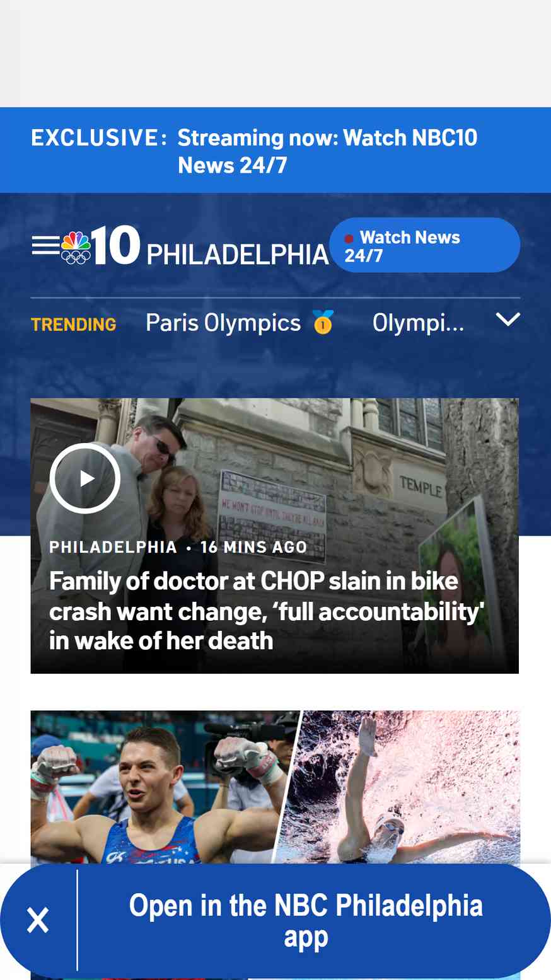Viewport: 551px width, 980px height.
Task: Dismiss the open-in-app banner with X
Action: pyautogui.click(x=38, y=920)
